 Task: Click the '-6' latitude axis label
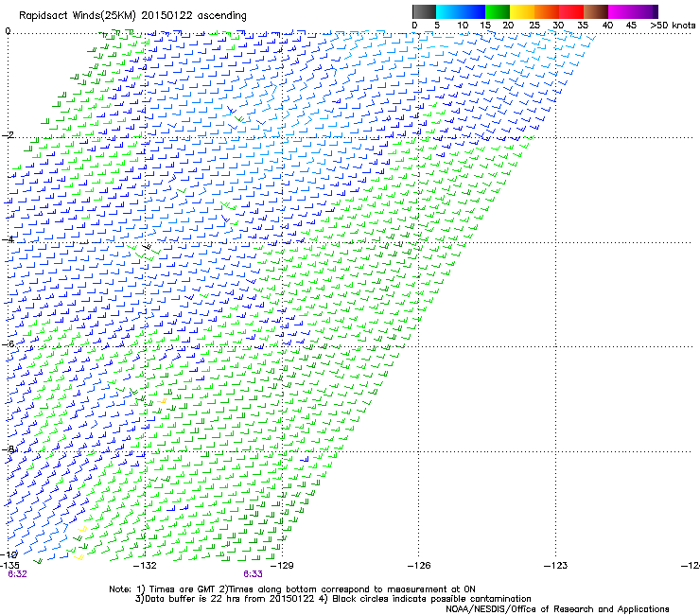pos(8,343)
